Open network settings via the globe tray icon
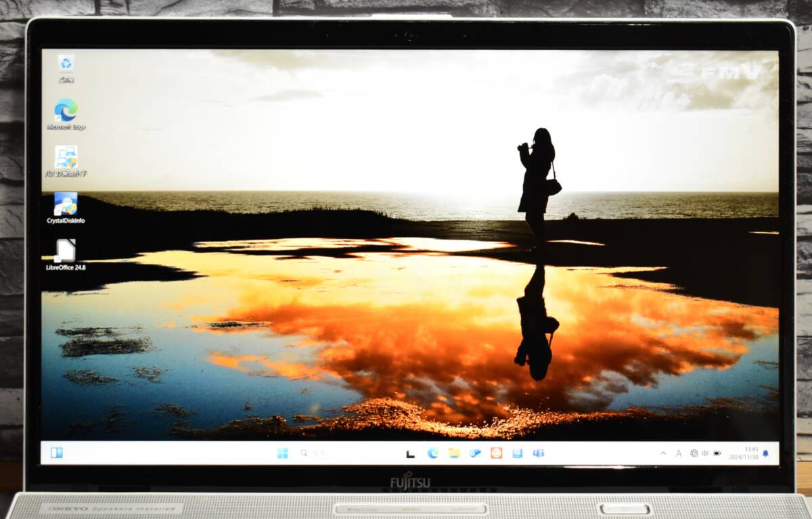 (x=694, y=453)
